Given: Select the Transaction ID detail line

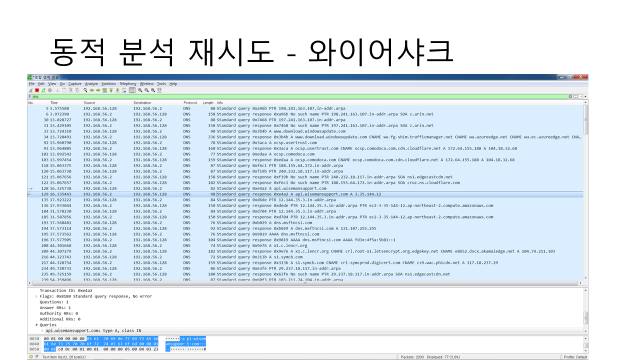Looking at the screenshot, I should tap(66, 291).
